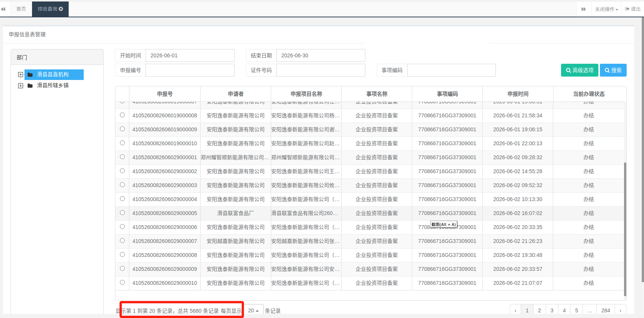Image resolution: width=644 pixels, height=318 pixels.
Task: Click 结束日期 date field
Action: click(x=321, y=55)
